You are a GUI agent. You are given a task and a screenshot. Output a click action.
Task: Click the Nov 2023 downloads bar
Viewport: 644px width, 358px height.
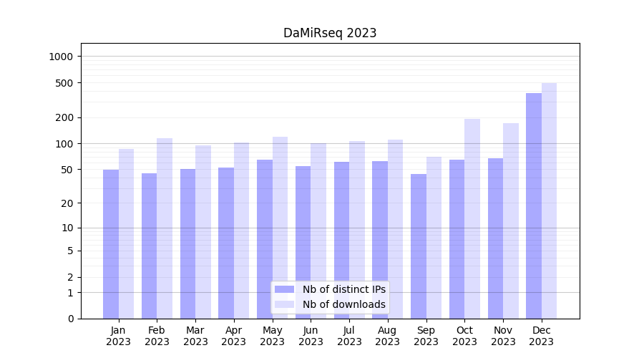click(x=510, y=221)
